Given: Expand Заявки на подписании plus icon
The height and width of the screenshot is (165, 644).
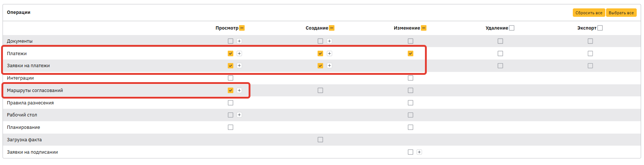Looking at the screenshot, I should [419, 152].
